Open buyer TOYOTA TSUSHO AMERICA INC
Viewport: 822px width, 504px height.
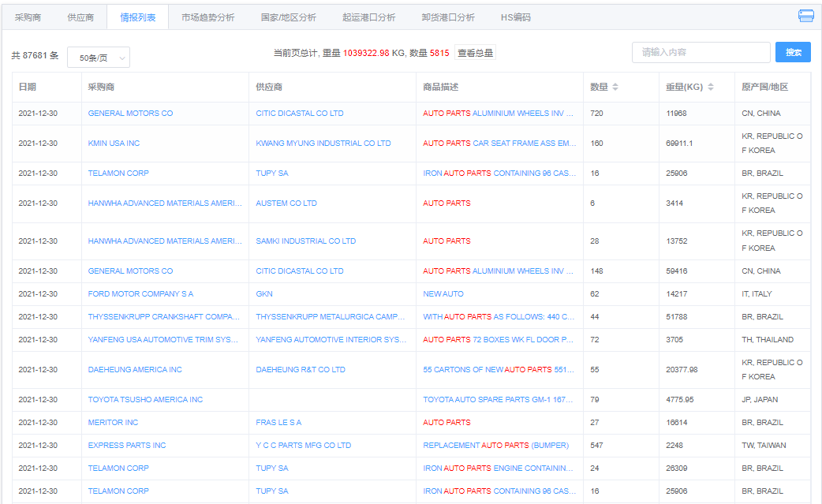145,400
